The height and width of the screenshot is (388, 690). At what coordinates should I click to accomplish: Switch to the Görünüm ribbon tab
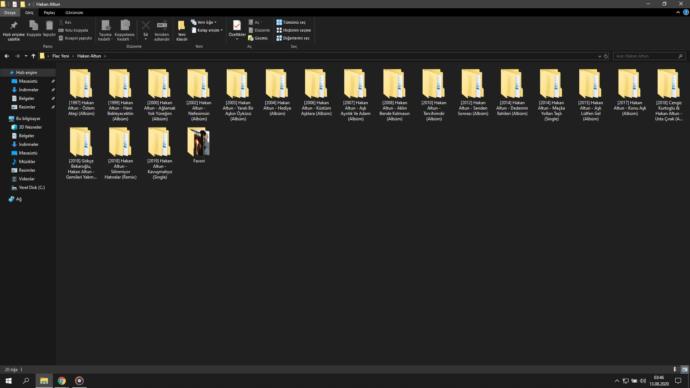pyautogui.click(x=74, y=13)
